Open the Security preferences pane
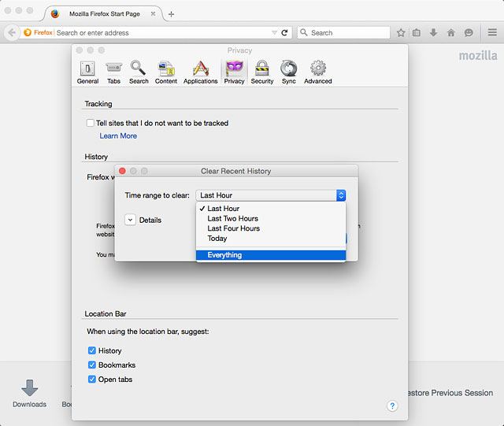504x426 pixels. pos(262,72)
